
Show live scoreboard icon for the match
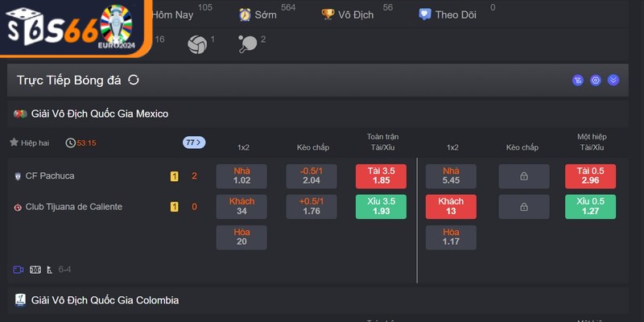(35, 269)
